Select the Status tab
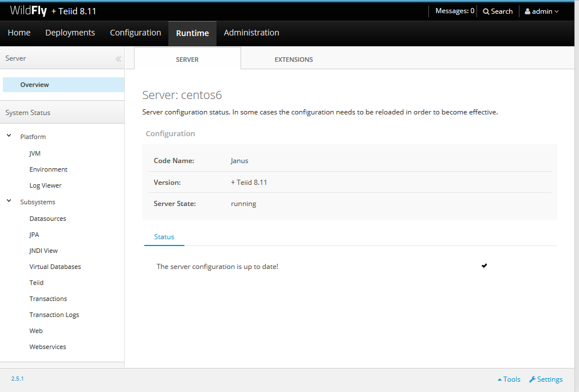 164,237
